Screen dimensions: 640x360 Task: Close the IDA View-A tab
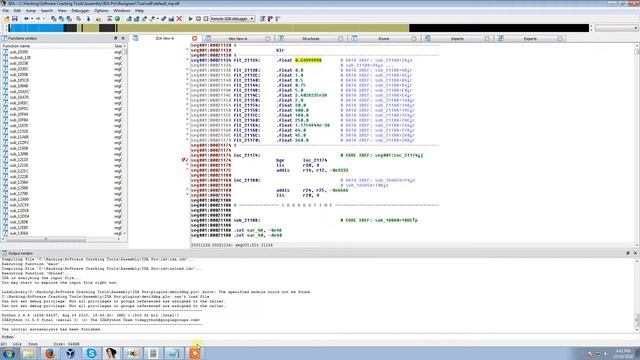coord(195,38)
